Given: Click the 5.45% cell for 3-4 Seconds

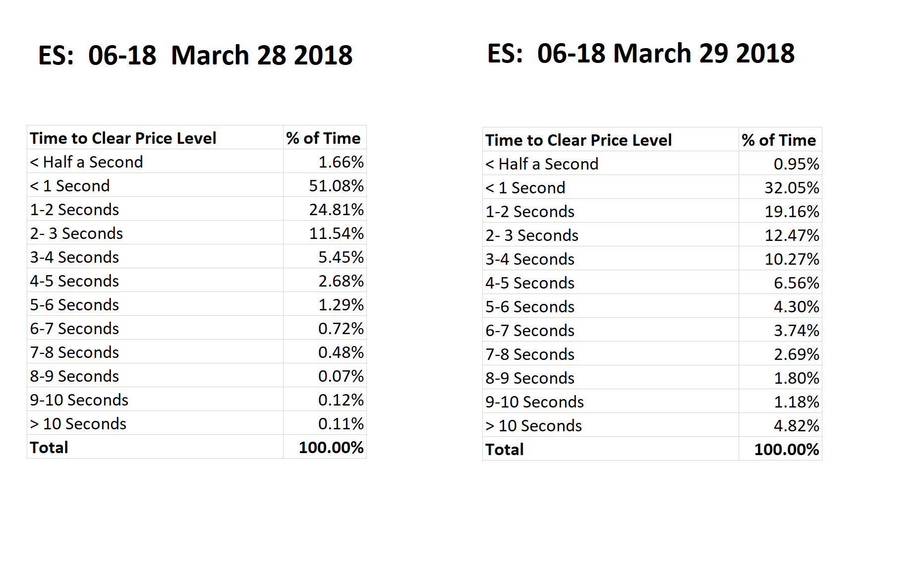Looking at the screenshot, I should tap(325, 257).
